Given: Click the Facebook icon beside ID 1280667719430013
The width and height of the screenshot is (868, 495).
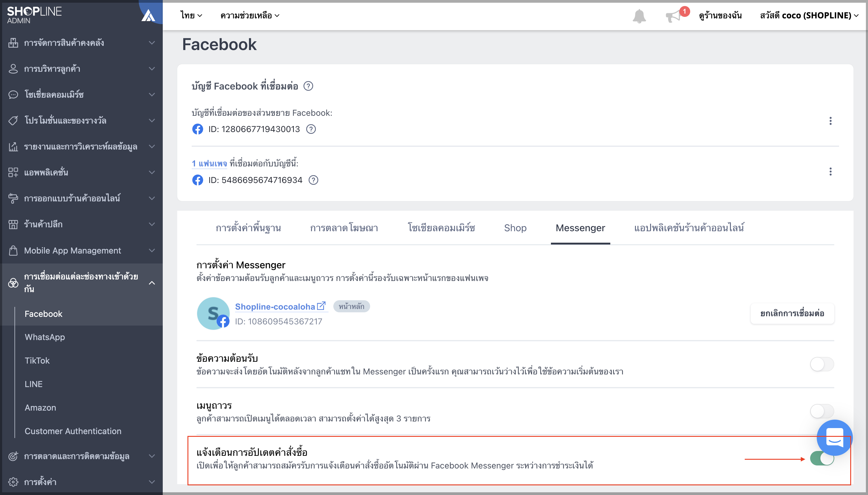Looking at the screenshot, I should (197, 129).
